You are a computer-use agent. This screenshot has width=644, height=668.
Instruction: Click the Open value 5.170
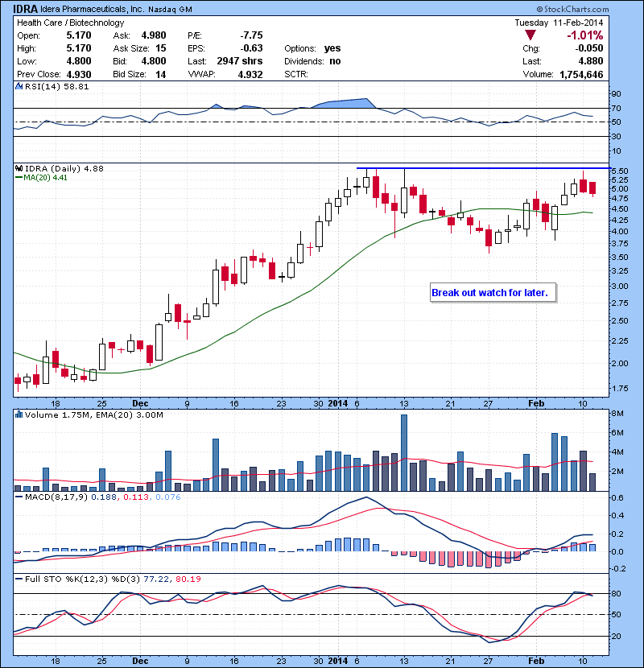tap(79, 35)
